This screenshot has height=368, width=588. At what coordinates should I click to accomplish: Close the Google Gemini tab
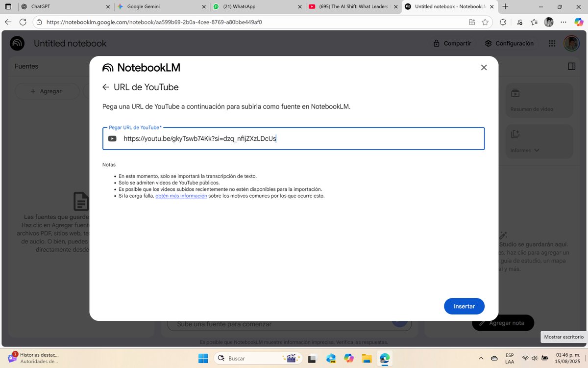[x=203, y=6]
